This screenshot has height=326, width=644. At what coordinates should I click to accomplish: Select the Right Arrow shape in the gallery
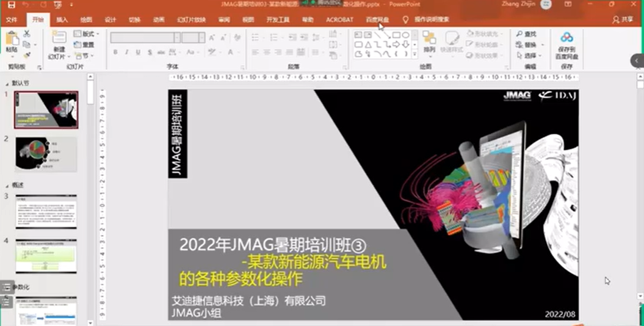coord(396,45)
